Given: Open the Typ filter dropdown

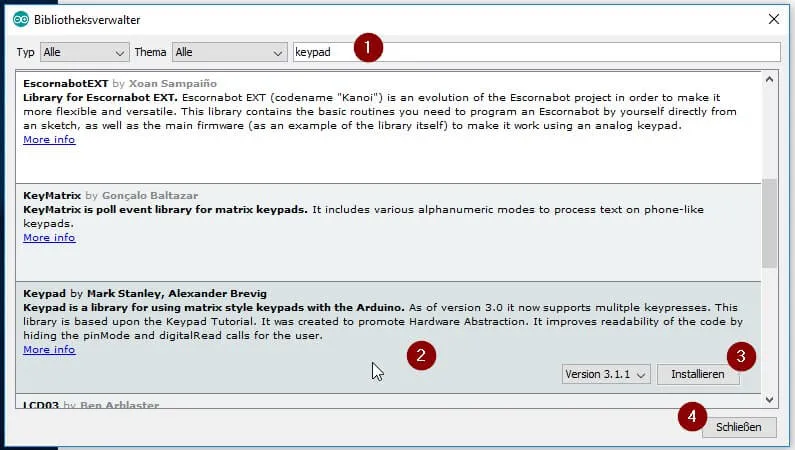Looking at the screenshot, I should pyautogui.click(x=85, y=52).
